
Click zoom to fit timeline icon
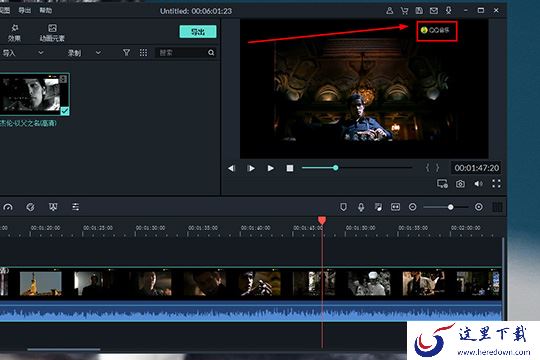(x=395, y=207)
